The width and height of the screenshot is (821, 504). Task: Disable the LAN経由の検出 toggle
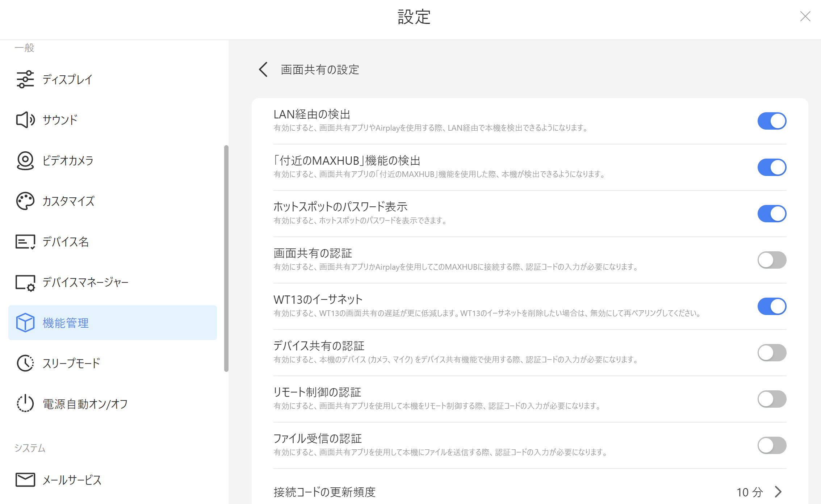[x=771, y=121]
